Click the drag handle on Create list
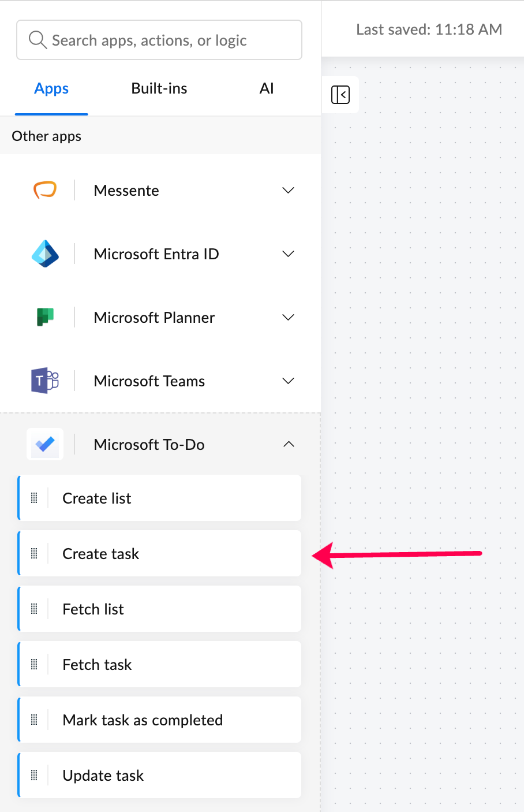This screenshot has width=524, height=812. [x=34, y=498]
